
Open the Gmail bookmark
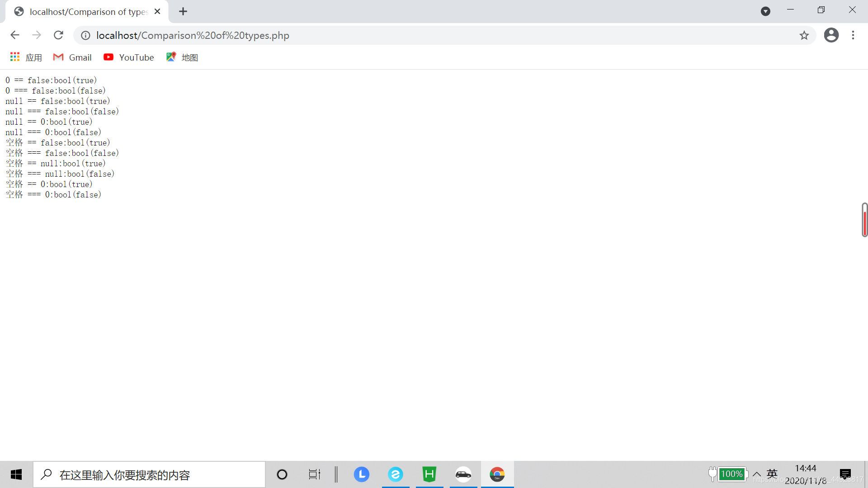pyautogui.click(x=72, y=57)
